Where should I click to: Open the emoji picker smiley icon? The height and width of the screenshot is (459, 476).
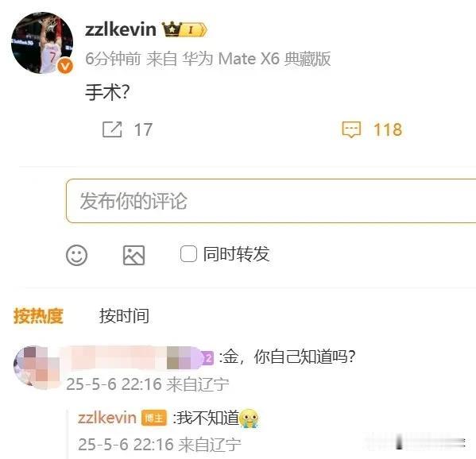click(x=76, y=255)
